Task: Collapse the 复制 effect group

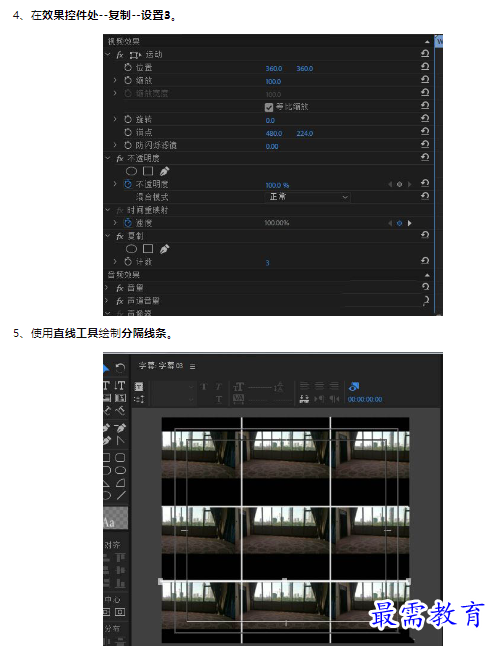Action: click(108, 236)
